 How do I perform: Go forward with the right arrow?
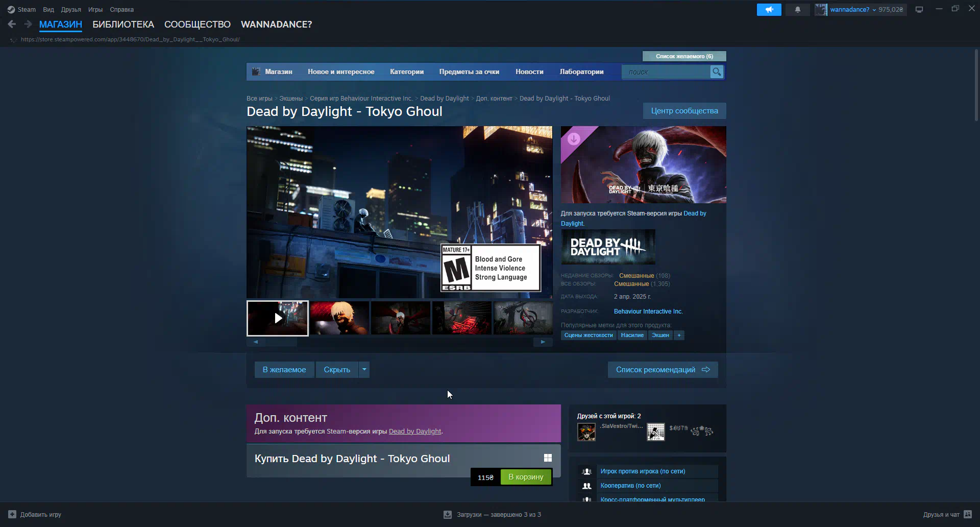click(28, 24)
